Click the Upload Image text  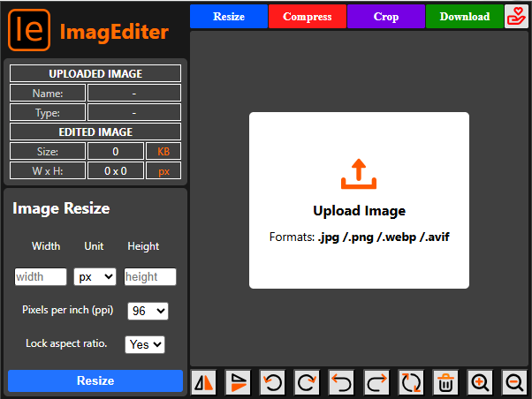point(360,210)
